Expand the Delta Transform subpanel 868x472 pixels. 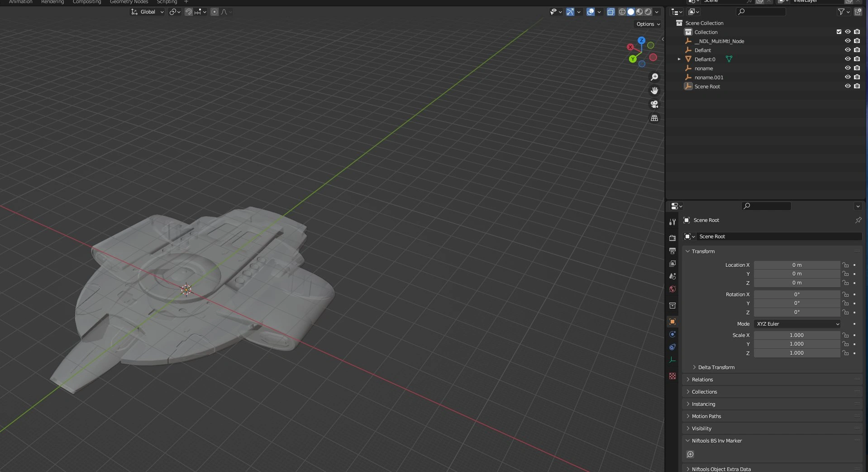pos(716,367)
